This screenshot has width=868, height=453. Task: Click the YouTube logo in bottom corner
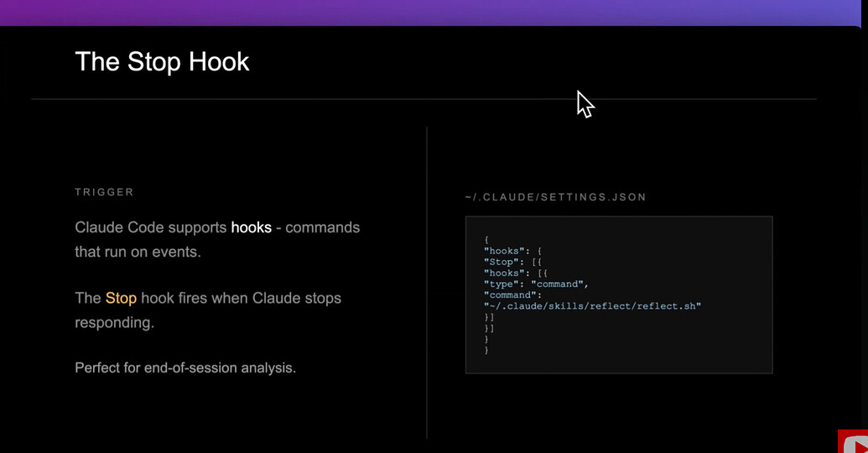(x=853, y=441)
